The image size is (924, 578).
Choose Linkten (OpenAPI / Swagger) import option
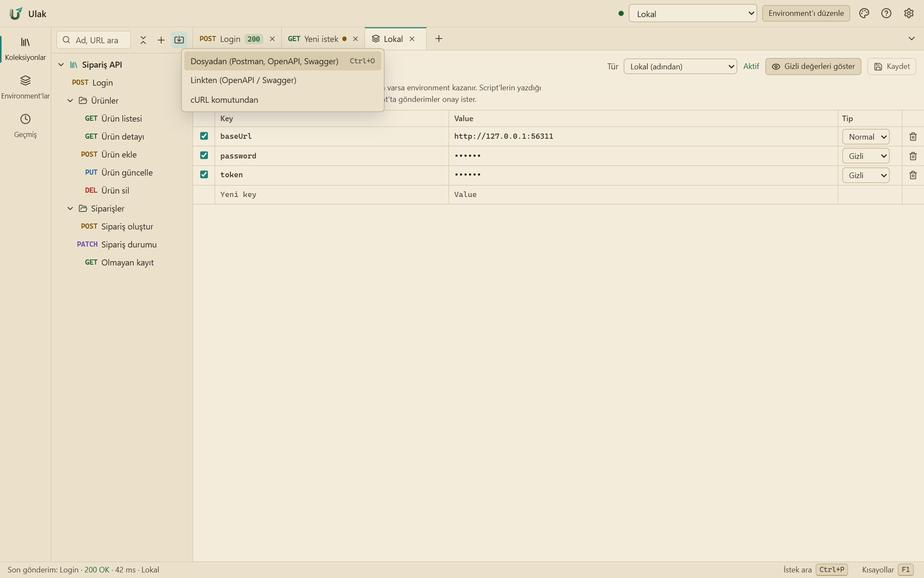coord(283,80)
